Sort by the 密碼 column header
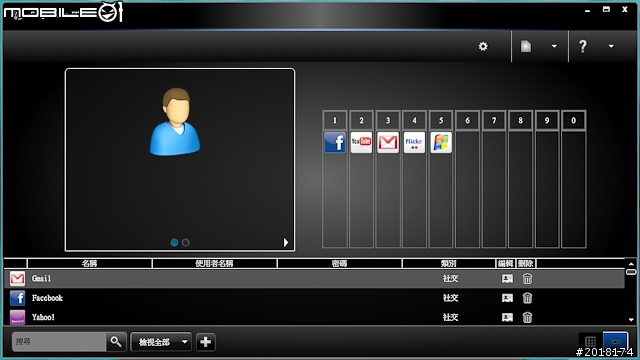Screen dimensions: 640x360 (339, 263)
